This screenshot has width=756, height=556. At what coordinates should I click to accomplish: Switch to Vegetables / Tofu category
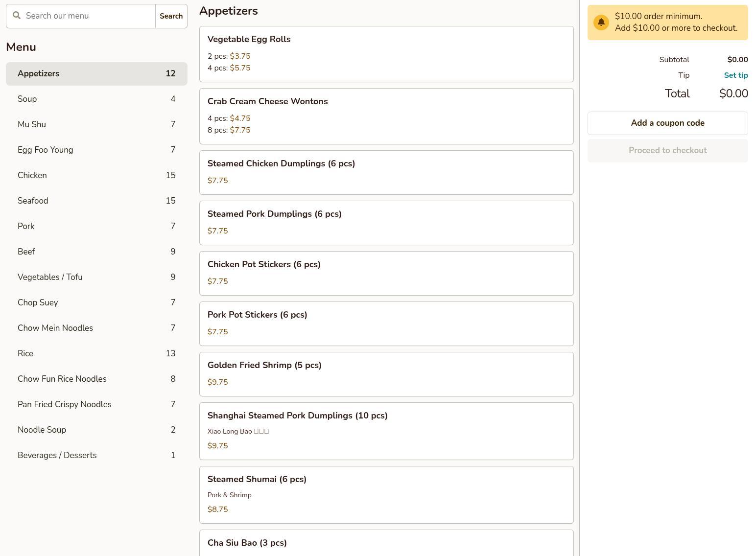(x=96, y=277)
